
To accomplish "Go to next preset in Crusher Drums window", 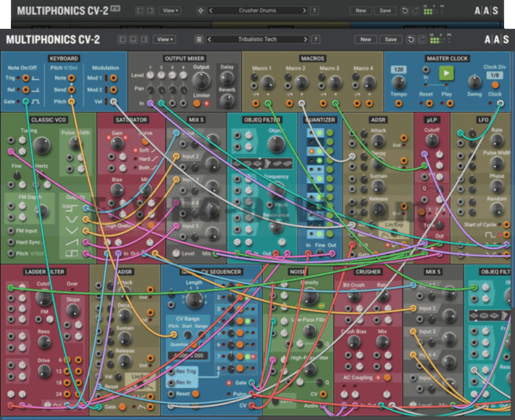I will pyautogui.click(x=304, y=10).
